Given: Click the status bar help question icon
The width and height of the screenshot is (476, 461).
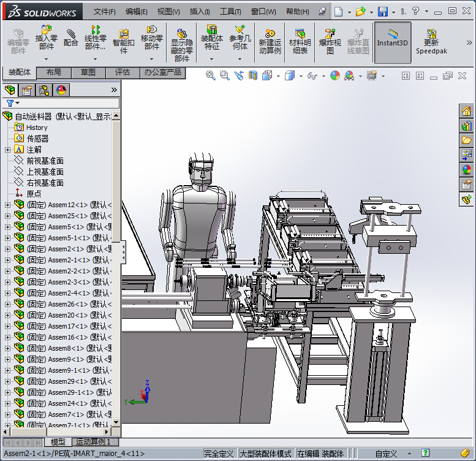Looking at the screenshot, I should (425, 453).
